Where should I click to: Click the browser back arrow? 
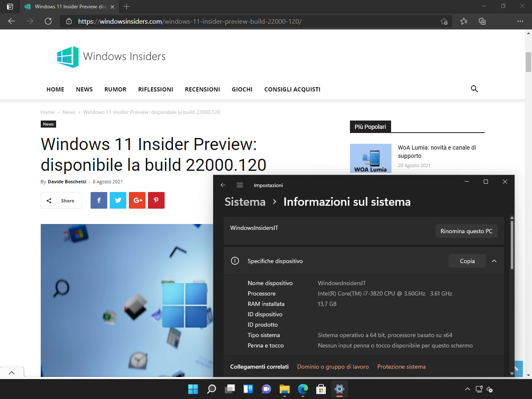pos(12,21)
